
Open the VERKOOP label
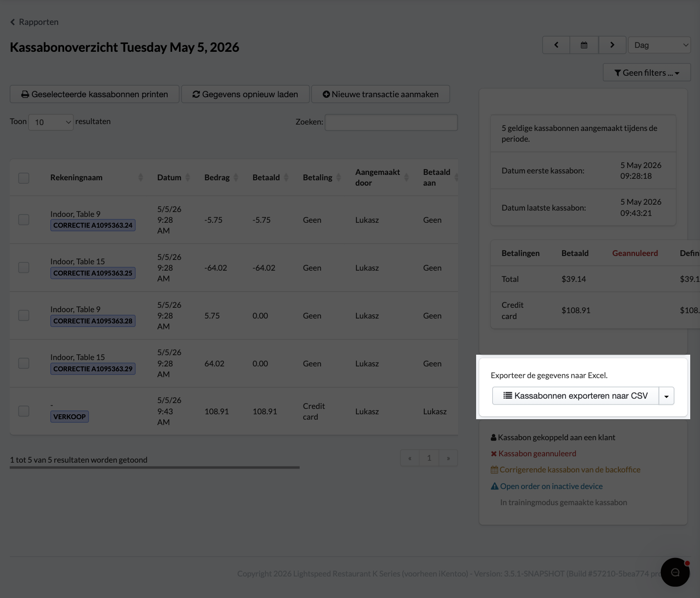click(69, 417)
